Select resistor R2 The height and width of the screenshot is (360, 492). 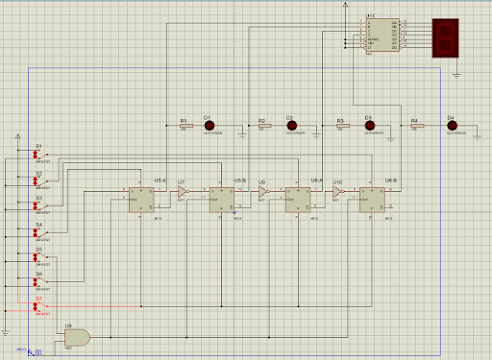pyautogui.click(x=265, y=126)
